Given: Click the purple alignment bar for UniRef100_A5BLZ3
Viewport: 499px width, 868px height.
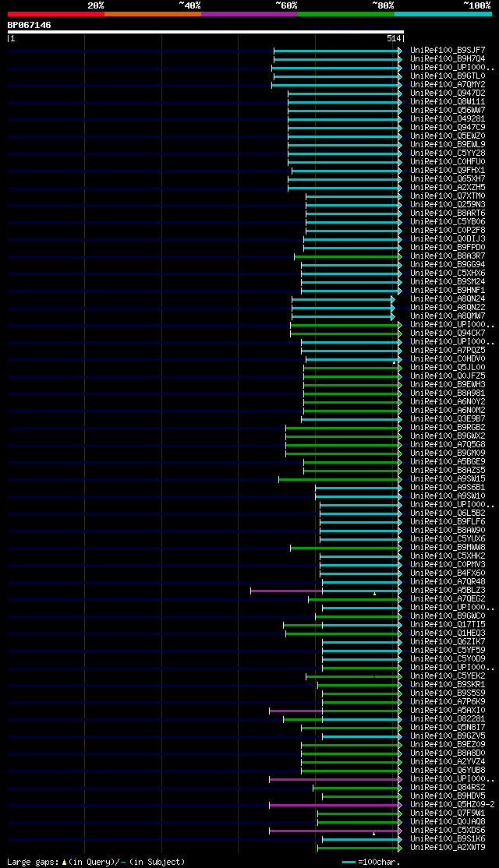Looking at the screenshot, I should click(286, 591).
